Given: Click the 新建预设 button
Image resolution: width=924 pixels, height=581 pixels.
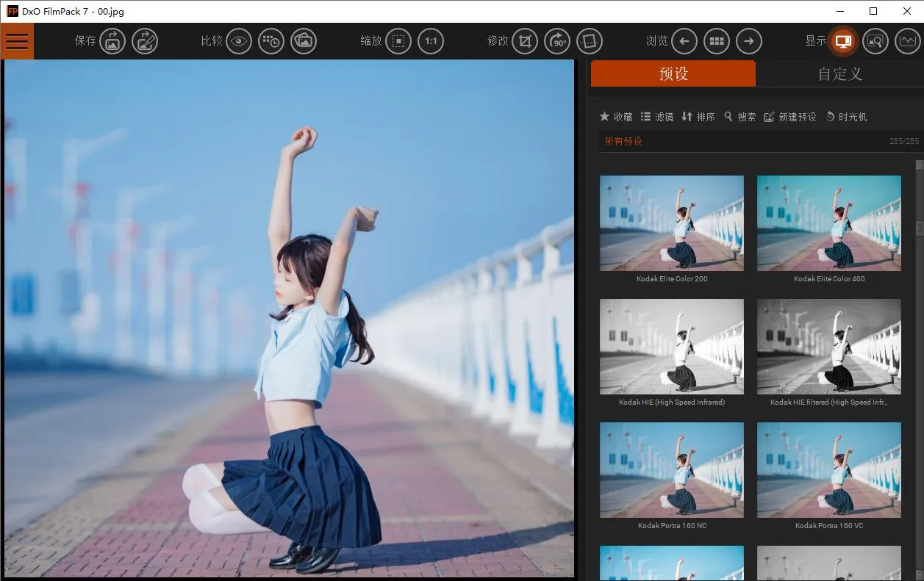Looking at the screenshot, I should point(790,117).
